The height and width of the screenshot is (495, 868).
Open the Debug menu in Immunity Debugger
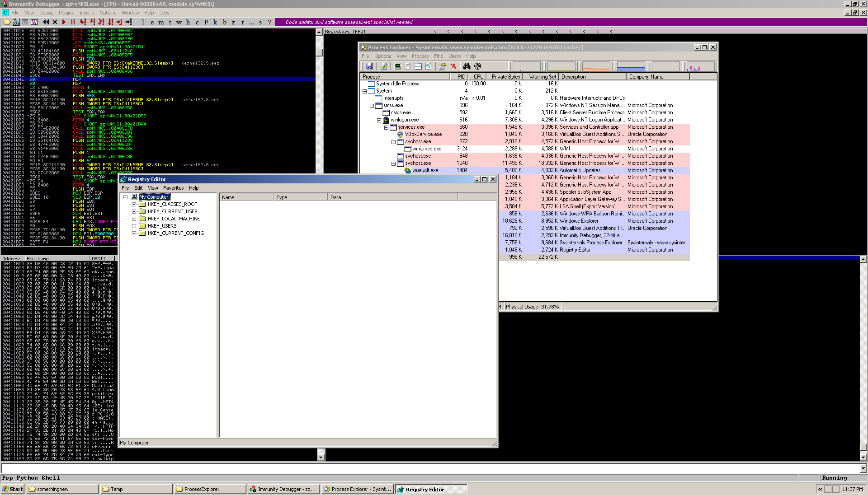(46, 13)
